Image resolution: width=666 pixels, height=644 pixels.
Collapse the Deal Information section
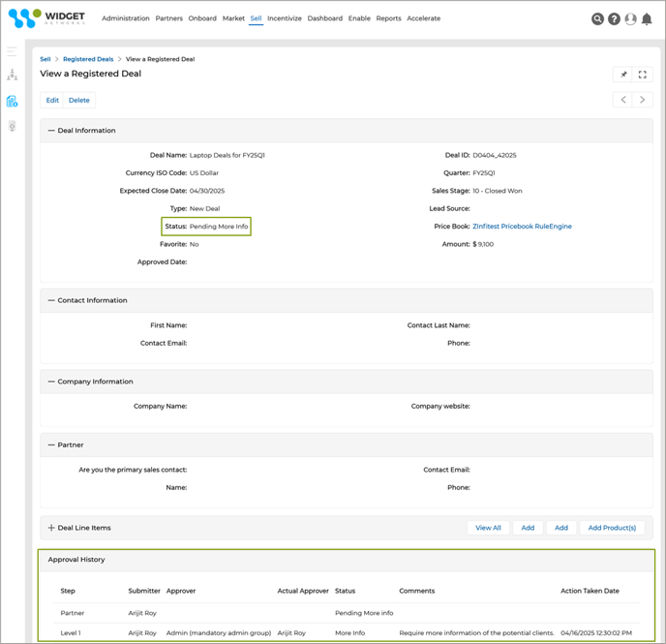pyautogui.click(x=51, y=131)
